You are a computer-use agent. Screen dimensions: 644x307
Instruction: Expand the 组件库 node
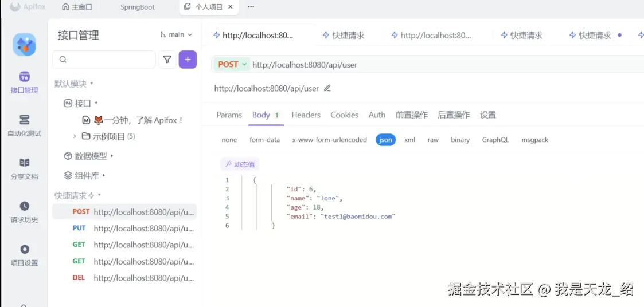coord(104,176)
